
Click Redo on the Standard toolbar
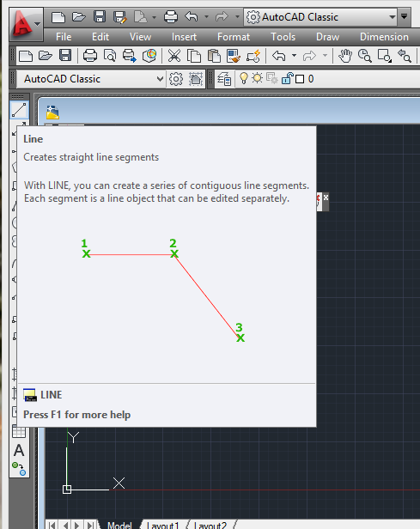(309, 56)
